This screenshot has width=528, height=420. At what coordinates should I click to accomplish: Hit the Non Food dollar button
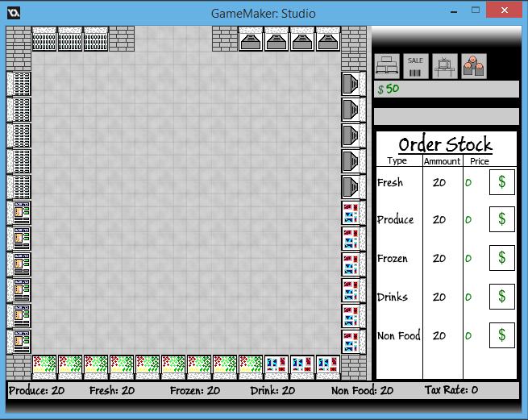tap(502, 335)
